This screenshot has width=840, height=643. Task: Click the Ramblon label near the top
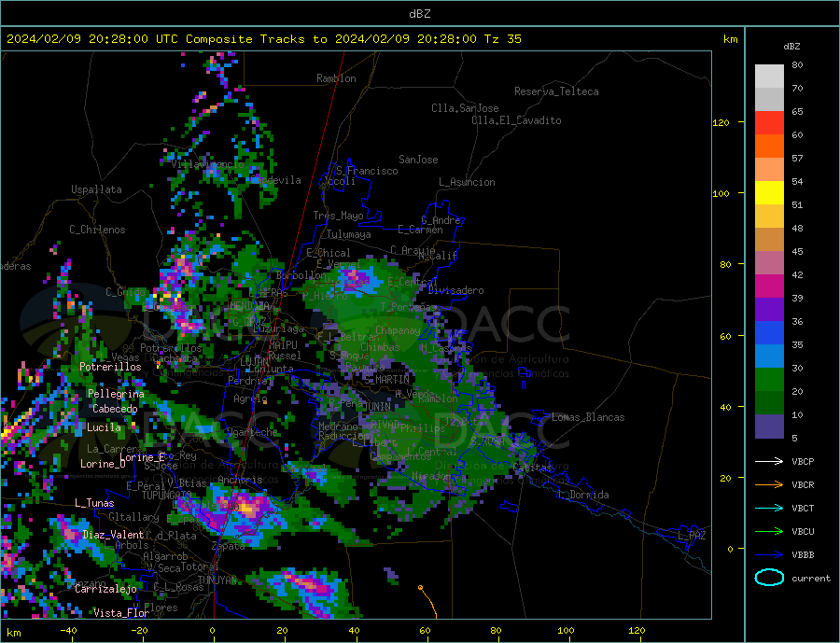336,78
